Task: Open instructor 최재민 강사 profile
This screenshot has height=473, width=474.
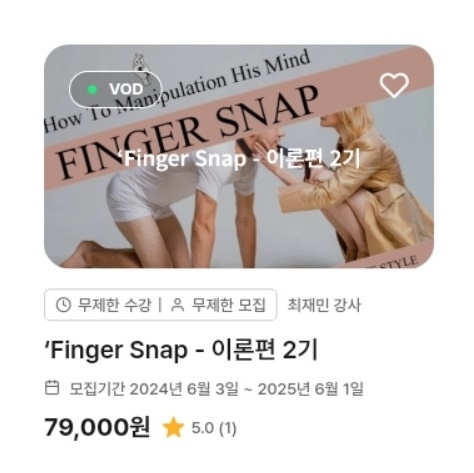Action: (324, 305)
